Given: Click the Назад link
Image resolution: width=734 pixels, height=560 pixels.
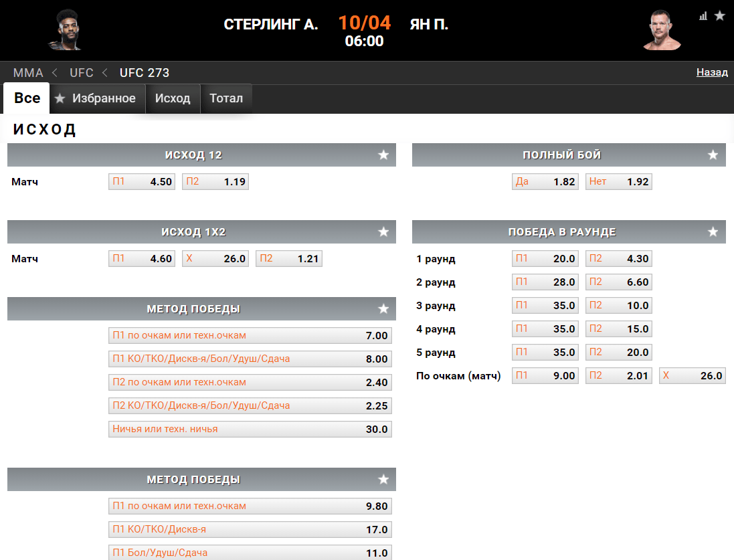Looking at the screenshot, I should click(x=712, y=72).
